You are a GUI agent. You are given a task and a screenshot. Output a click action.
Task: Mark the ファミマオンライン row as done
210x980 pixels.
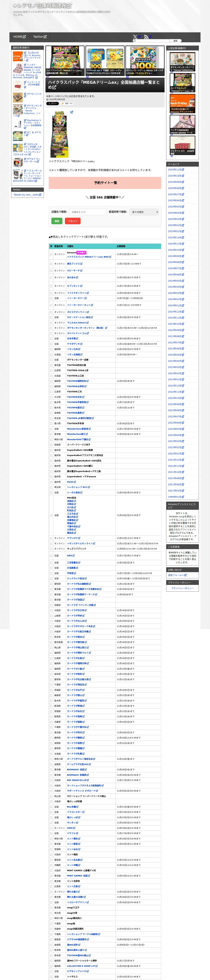tap(51, 293)
